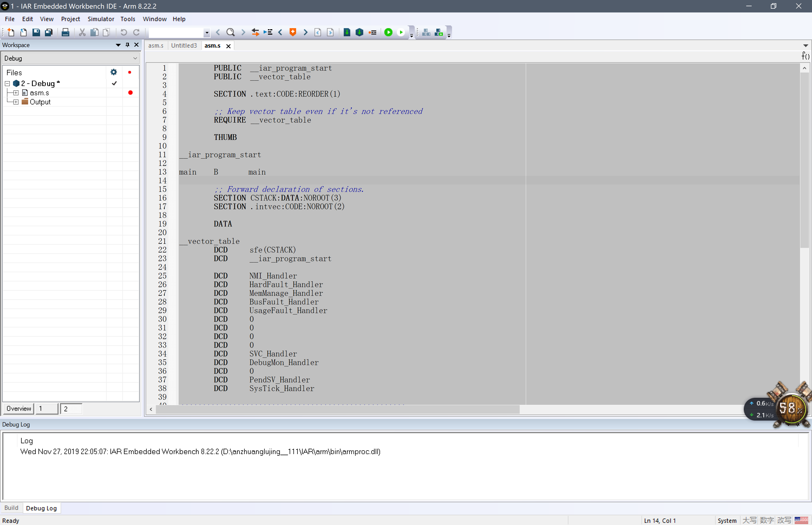812x525 pixels.
Task: Toggle breakpoint using the toolbar breakpoint icon
Action: coord(373,32)
